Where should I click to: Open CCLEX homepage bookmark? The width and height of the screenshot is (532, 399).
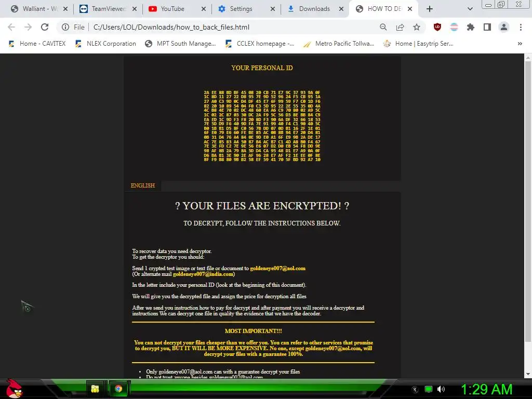[260, 44]
